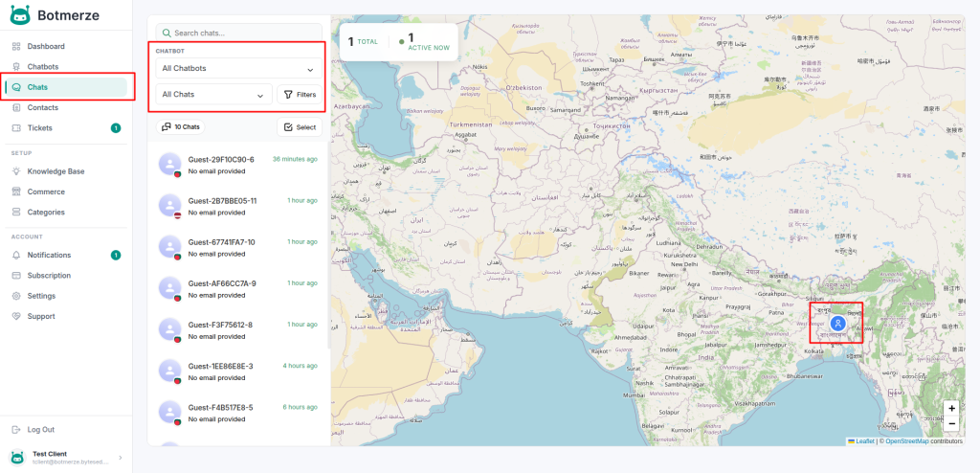Screen dimensions: 980x473
Task: Open chat Guest-F3F75612-8
Action: tap(238, 329)
